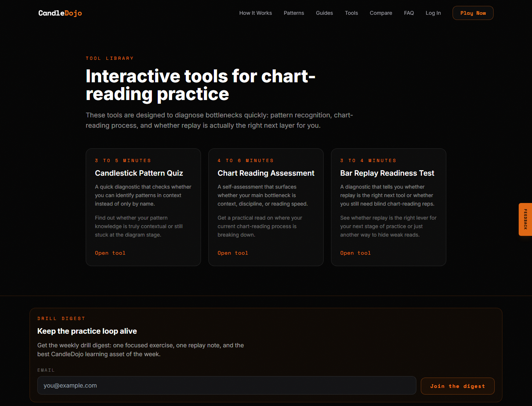This screenshot has width=532, height=406.
Task: Go to the Guides section
Action: click(324, 13)
